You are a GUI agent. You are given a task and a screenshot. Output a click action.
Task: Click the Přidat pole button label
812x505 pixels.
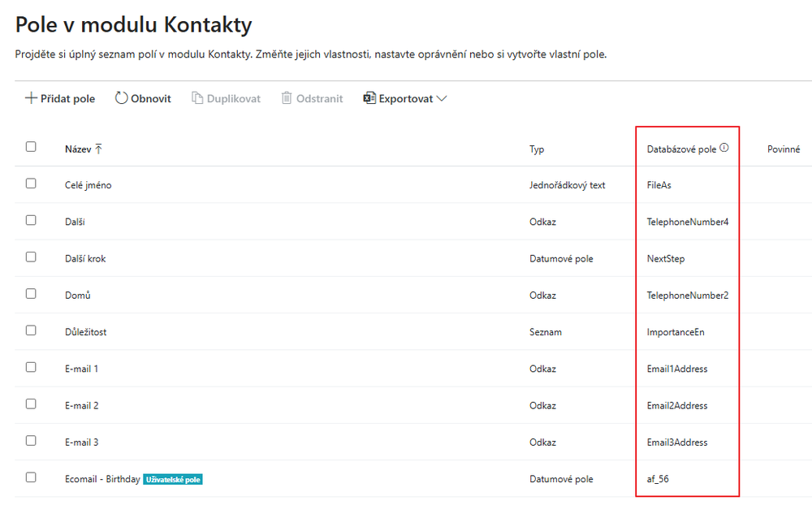(x=68, y=98)
